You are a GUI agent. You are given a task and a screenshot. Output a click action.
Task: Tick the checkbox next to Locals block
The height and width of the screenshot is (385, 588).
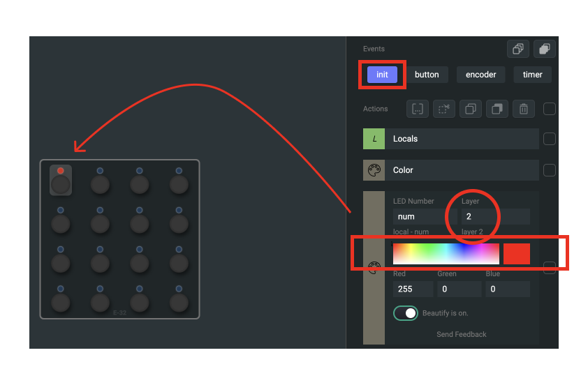pyautogui.click(x=550, y=139)
